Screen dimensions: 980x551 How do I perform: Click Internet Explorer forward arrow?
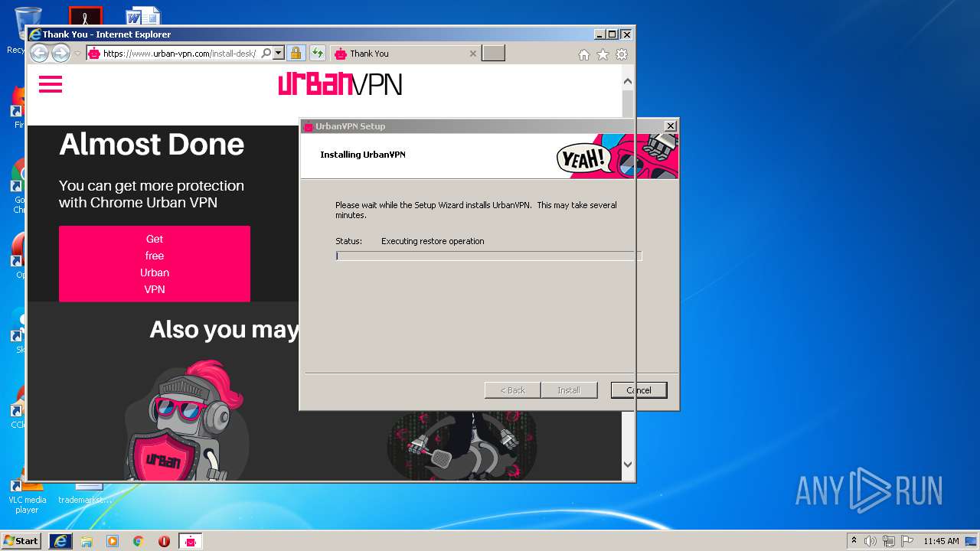click(60, 54)
